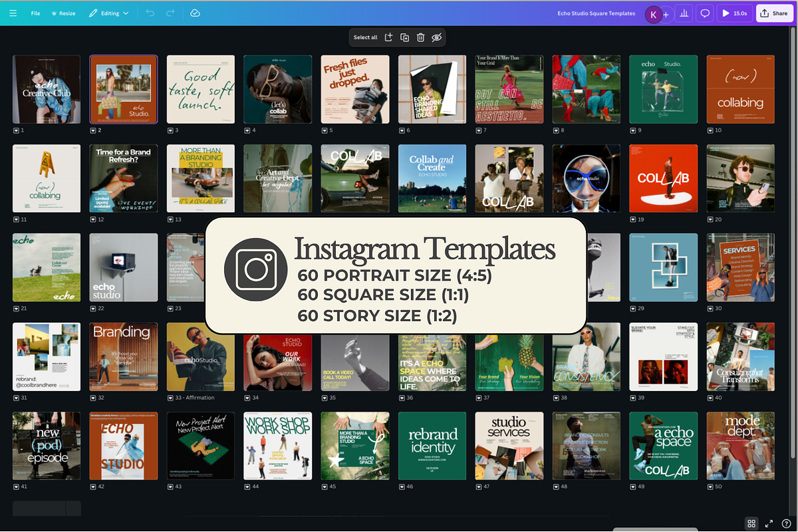Screen dimensions: 798x532
Task: Open help with the question mark icon
Action: [786, 523]
